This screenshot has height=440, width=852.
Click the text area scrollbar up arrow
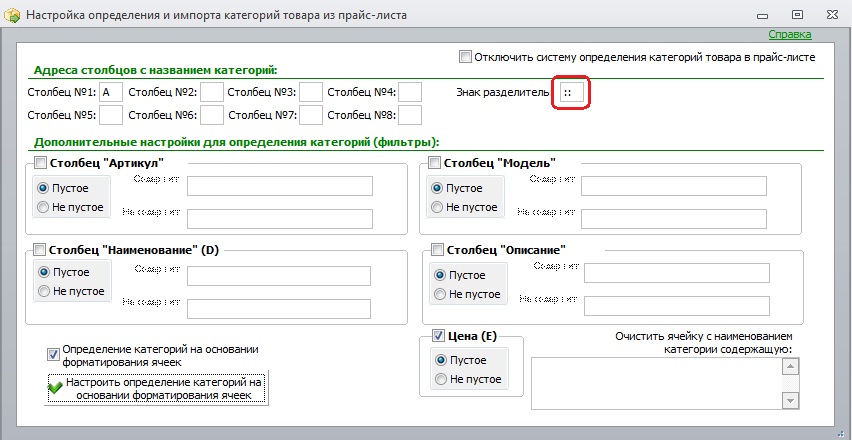coord(790,367)
